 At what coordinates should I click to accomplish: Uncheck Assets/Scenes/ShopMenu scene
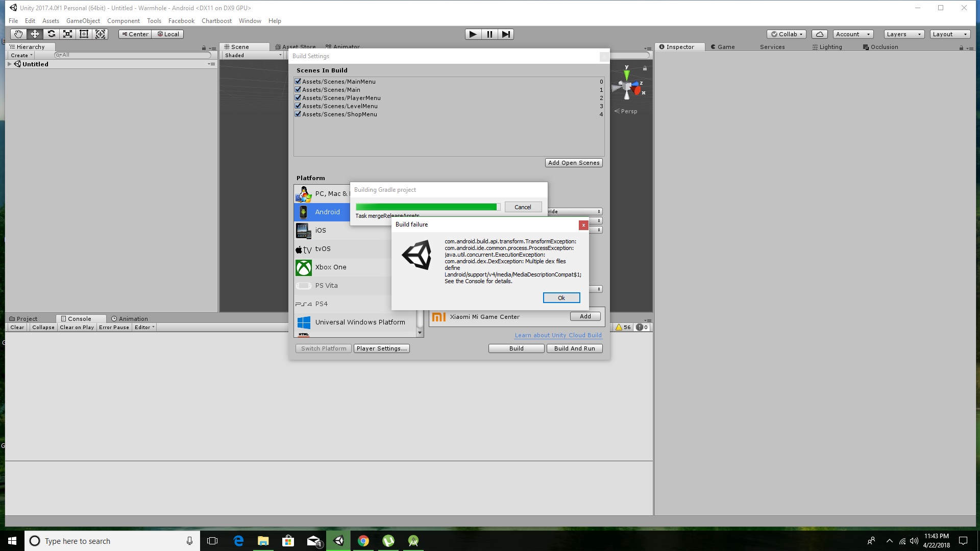pyautogui.click(x=298, y=114)
